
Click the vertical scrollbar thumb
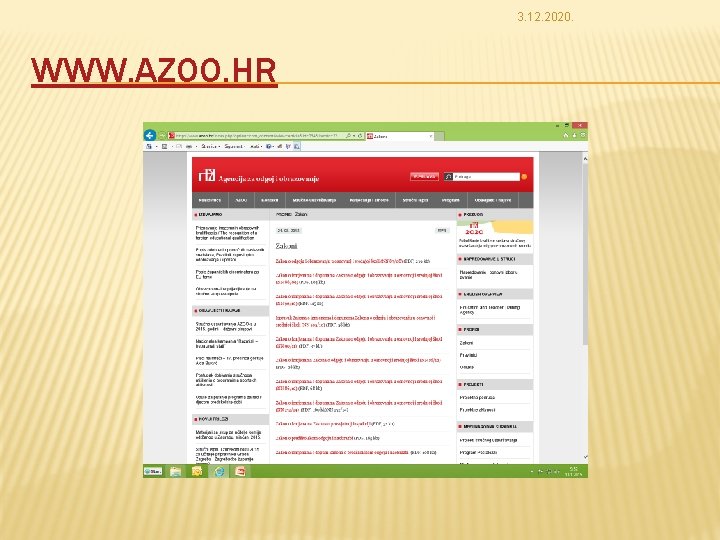[x=585, y=254]
